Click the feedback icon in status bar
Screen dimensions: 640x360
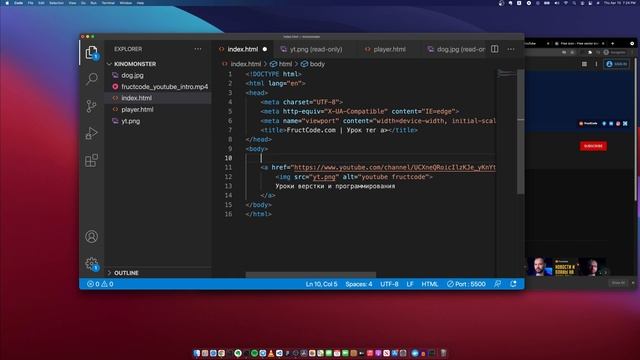(x=497, y=284)
